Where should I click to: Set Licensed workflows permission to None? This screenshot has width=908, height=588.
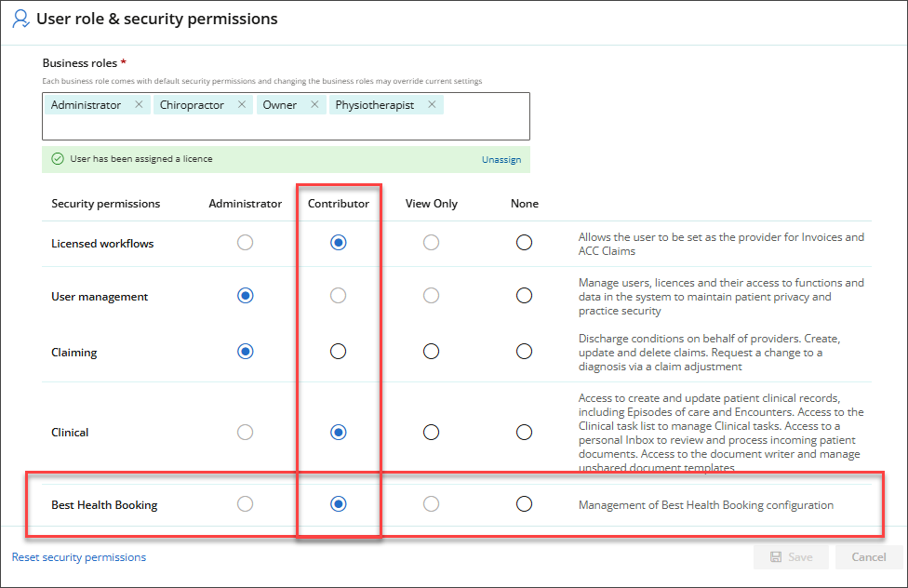[x=524, y=242]
